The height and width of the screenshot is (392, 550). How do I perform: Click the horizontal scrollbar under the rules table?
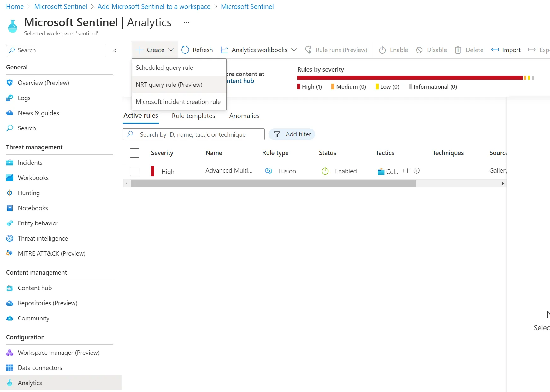pyautogui.click(x=273, y=184)
